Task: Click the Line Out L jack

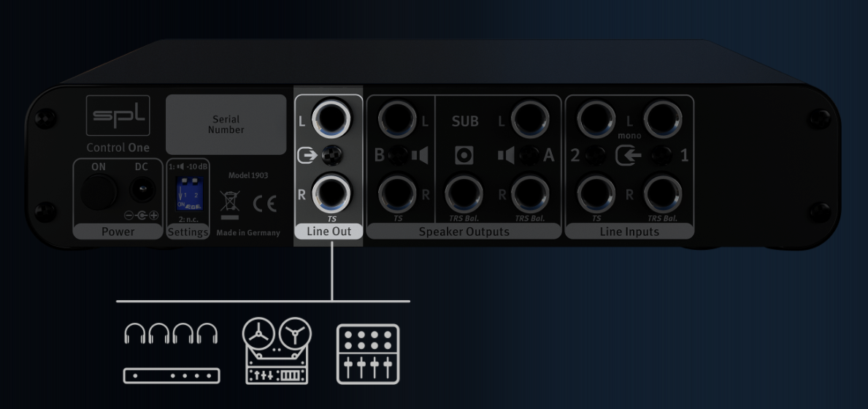Action: click(331, 118)
